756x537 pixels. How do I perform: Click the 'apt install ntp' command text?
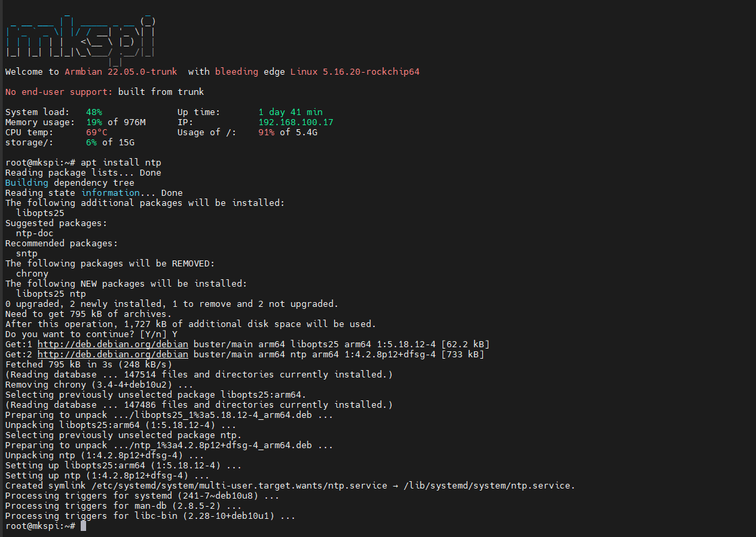click(121, 163)
